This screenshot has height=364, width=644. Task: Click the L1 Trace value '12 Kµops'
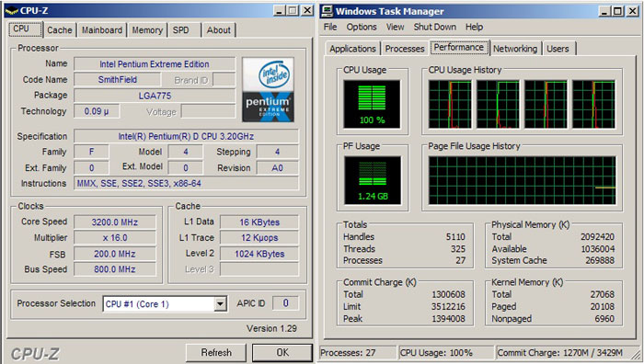coord(259,237)
